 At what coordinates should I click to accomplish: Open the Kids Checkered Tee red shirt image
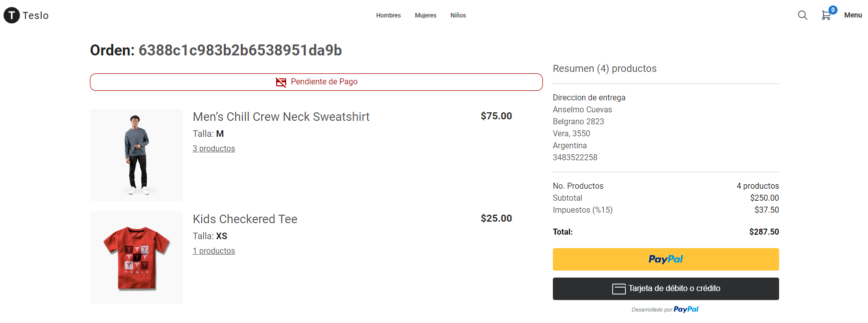(136, 258)
